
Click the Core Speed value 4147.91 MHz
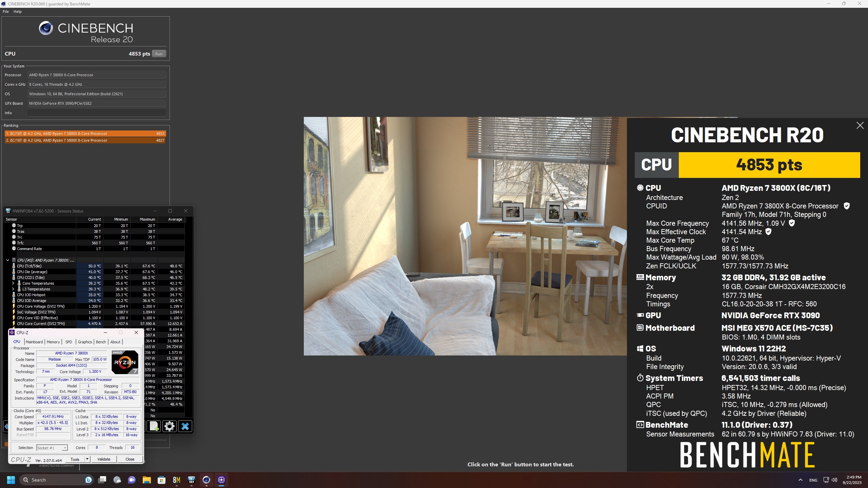(x=53, y=416)
